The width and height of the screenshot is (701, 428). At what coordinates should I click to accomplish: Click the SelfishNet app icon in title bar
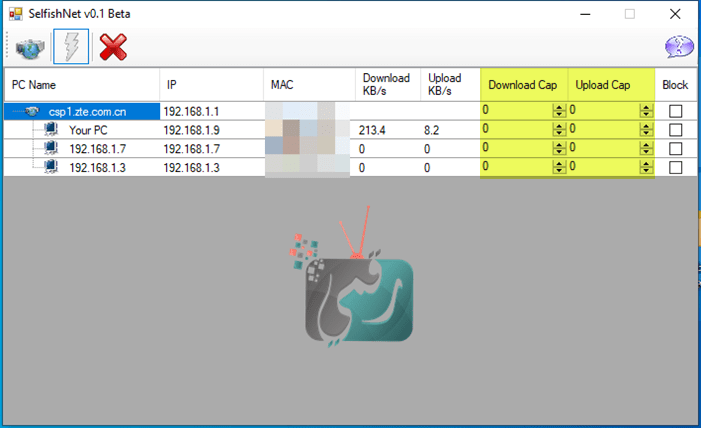point(15,14)
